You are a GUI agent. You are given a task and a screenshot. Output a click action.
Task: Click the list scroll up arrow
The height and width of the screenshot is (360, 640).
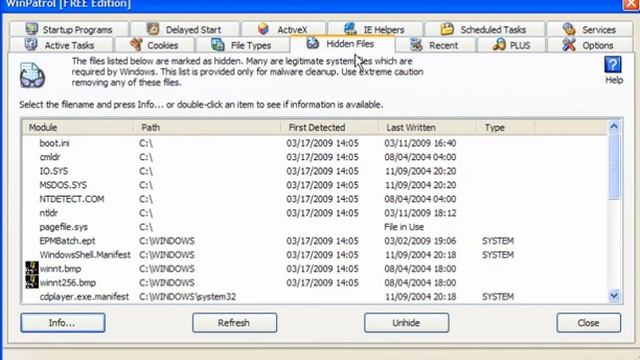coord(614,127)
